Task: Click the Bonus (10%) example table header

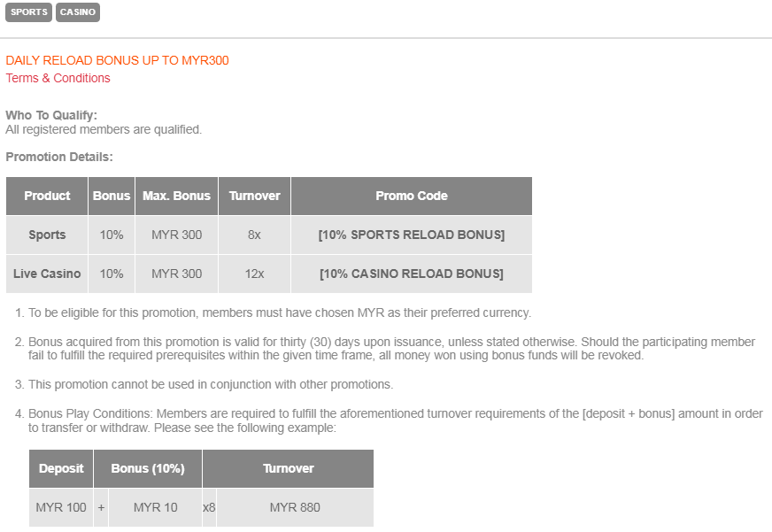Action: (148, 468)
